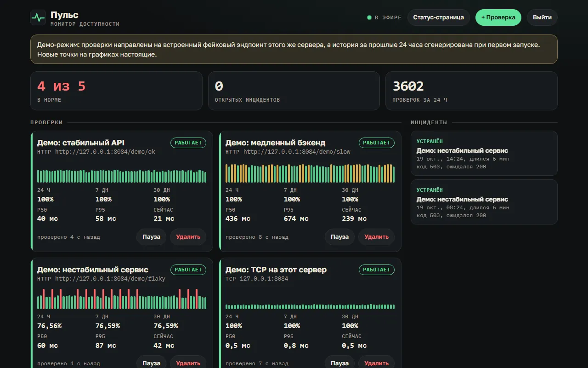Click the РАБОТАЕТ badge on стабильный API
The image size is (588, 368).
point(188,143)
